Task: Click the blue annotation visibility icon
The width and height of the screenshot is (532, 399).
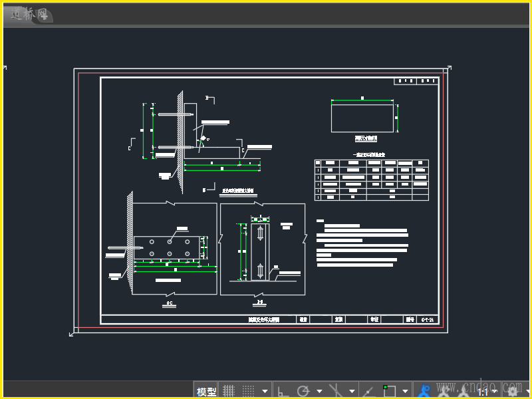Action: (424, 391)
